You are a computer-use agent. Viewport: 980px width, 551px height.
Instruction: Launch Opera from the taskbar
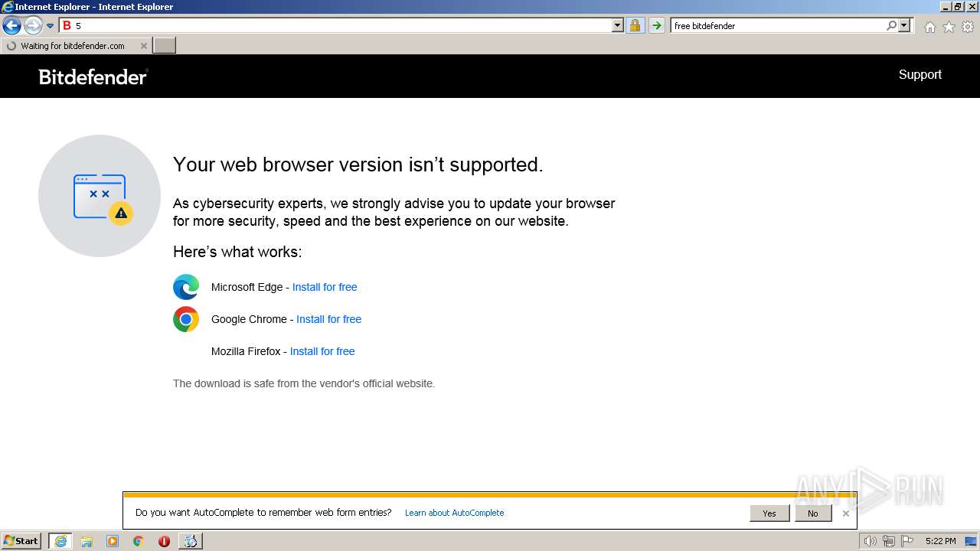(x=164, y=541)
